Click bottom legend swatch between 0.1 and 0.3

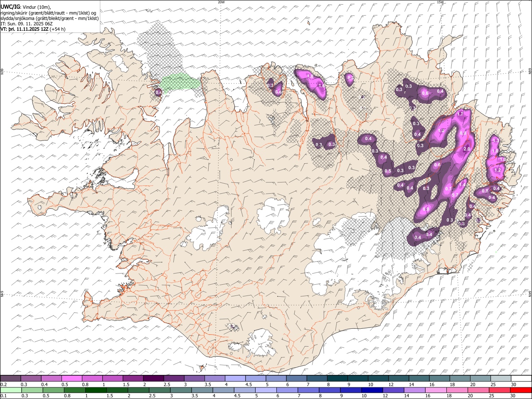pos(11,390)
